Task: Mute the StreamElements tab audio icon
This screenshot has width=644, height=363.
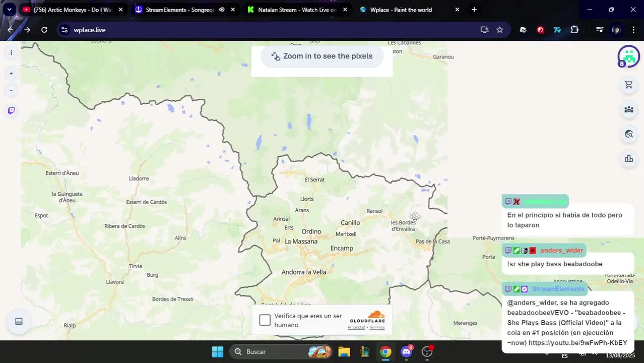Action: [221, 10]
